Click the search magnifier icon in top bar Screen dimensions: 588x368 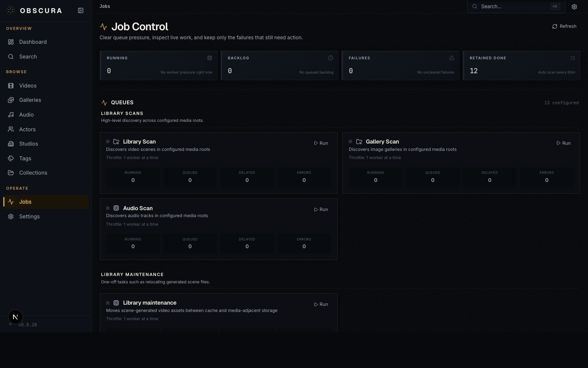[474, 7]
